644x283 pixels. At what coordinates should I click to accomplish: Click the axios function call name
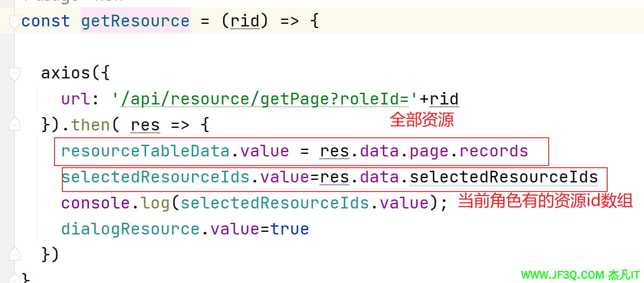point(65,73)
